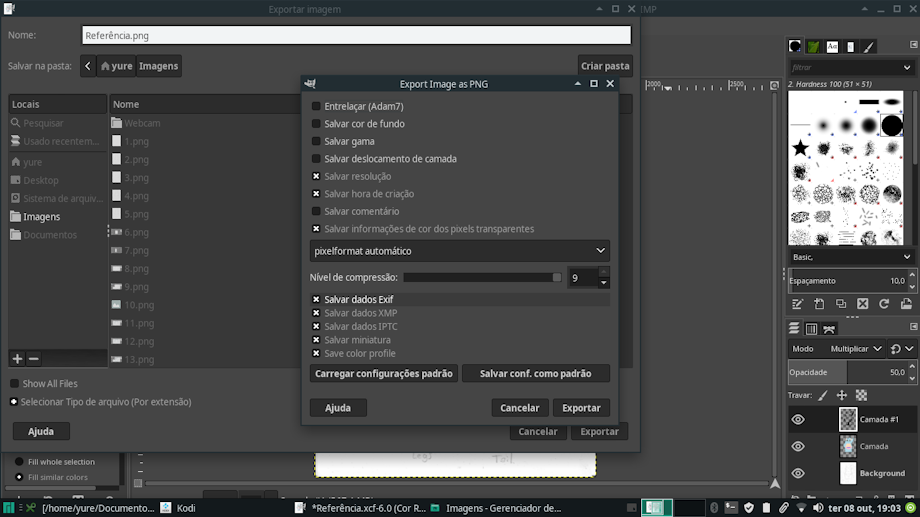Switch to the Channels tab
The image size is (920, 517).
click(811, 329)
